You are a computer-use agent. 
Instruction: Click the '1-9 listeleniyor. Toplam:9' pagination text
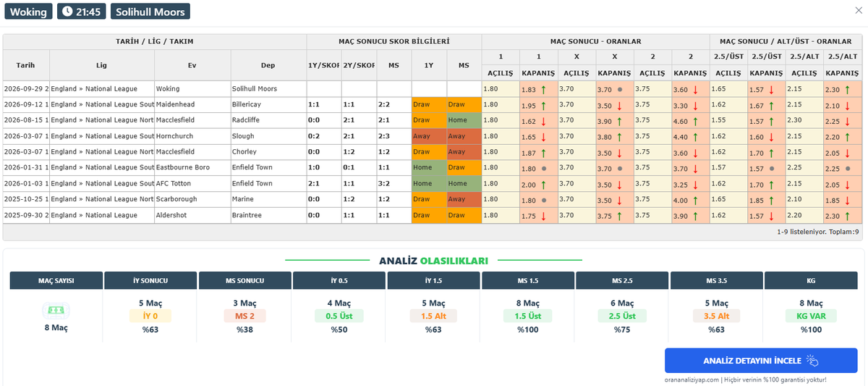817,232
